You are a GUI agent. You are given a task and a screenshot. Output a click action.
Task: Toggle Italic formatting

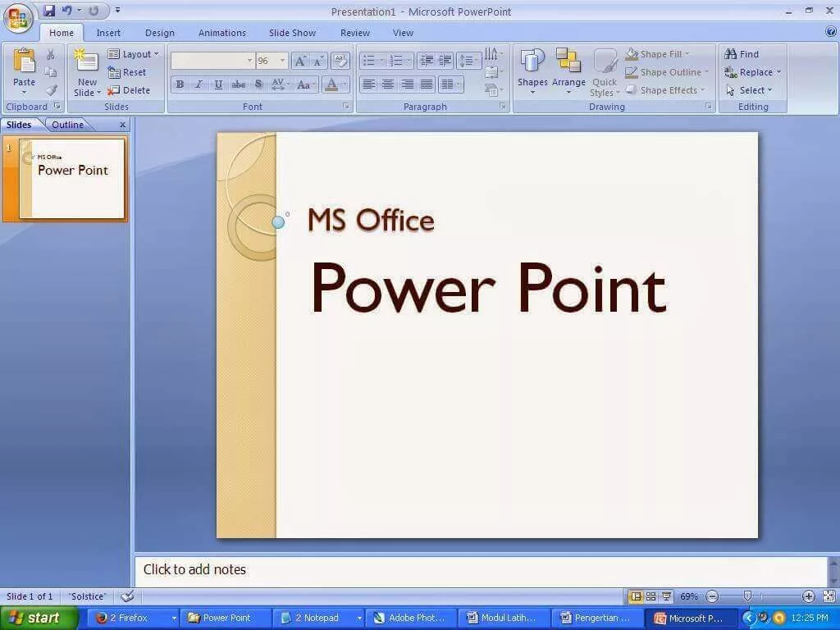pos(199,84)
